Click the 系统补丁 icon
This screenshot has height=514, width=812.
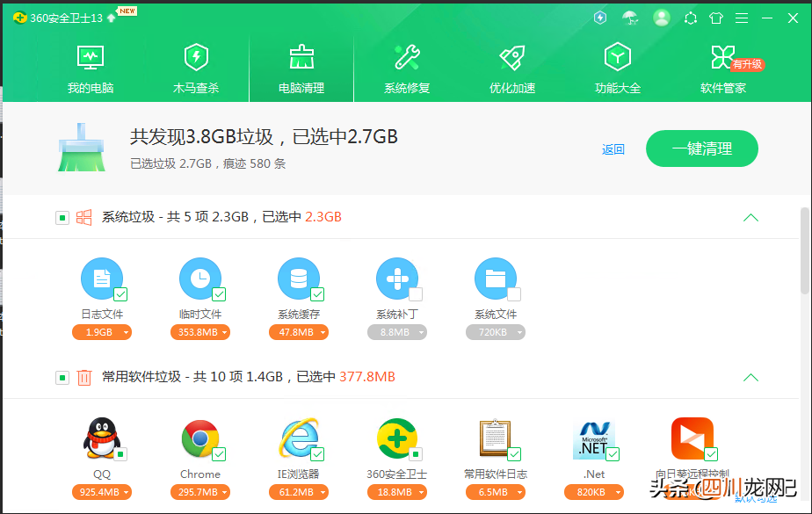(x=397, y=279)
